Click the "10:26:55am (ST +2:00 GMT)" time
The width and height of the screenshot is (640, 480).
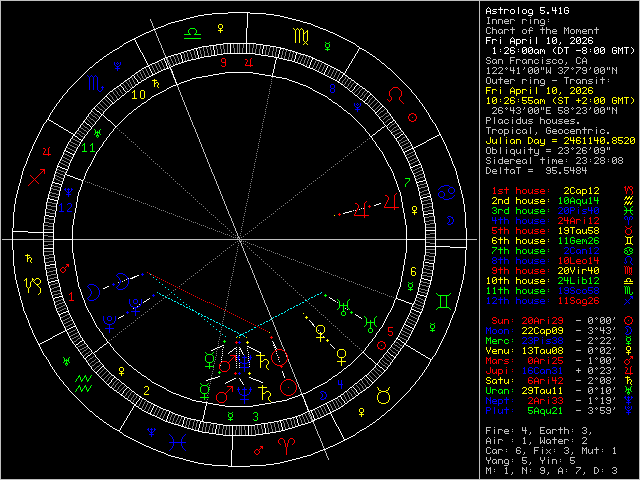click(x=560, y=100)
